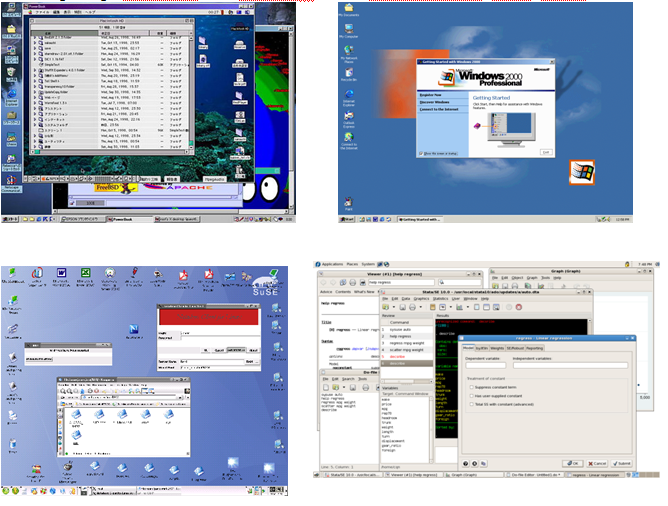This screenshot has width=668, height=506.
Task: Click the Register Now link
Action: [431, 95]
